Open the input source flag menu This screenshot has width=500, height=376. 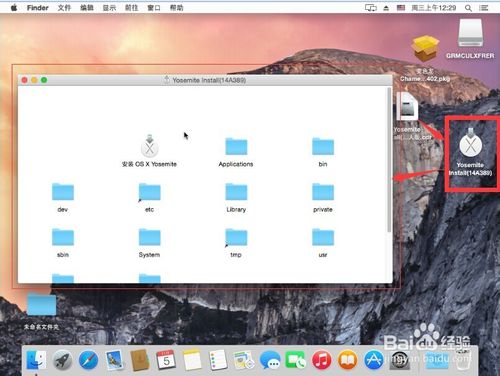pos(401,8)
